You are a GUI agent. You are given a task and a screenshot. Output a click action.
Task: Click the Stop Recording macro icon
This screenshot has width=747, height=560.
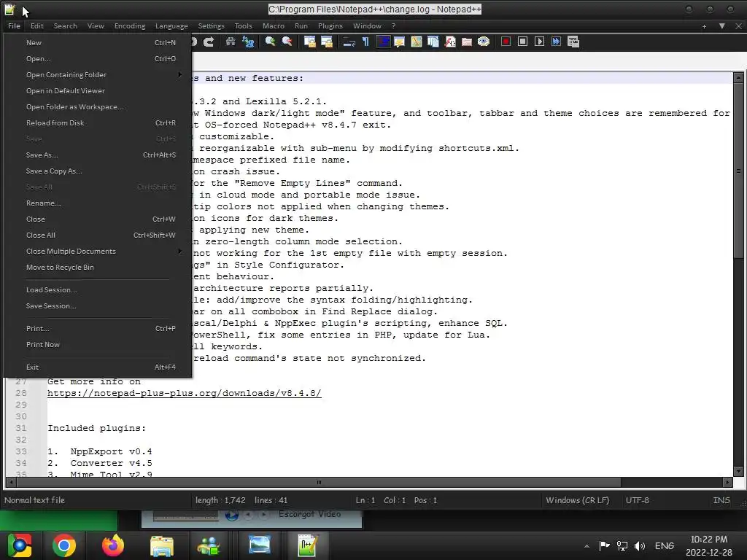pos(522,42)
